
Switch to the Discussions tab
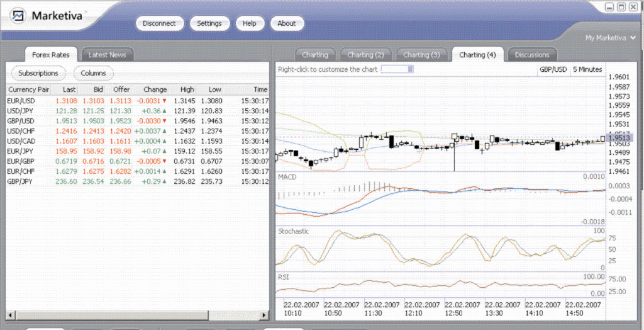(x=532, y=55)
